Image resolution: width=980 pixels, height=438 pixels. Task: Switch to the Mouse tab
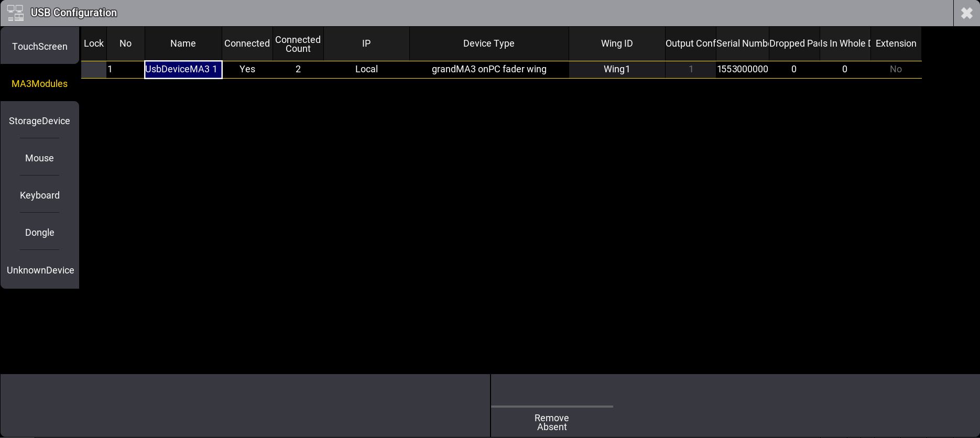coord(40,158)
